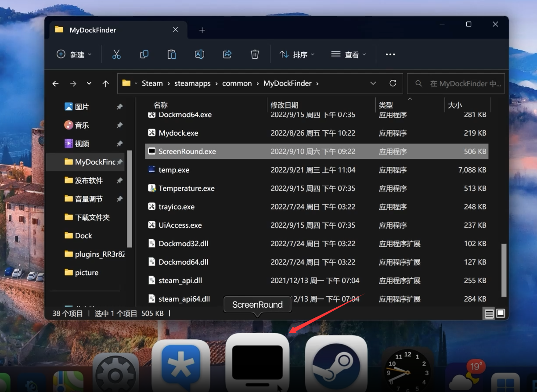Open 视频 in the navigation pane
Image resolution: width=537 pixels, height=392 pixels.
click(82, 144)
